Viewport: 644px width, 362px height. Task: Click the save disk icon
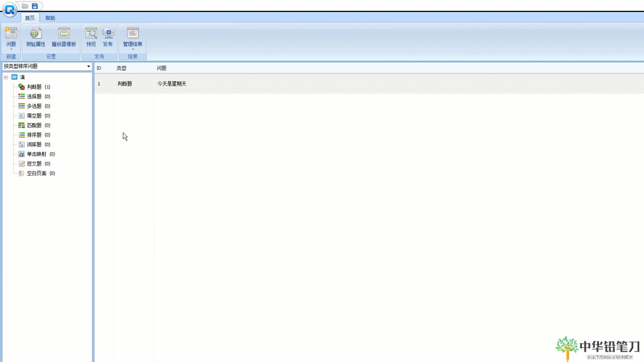pos(35,6)
